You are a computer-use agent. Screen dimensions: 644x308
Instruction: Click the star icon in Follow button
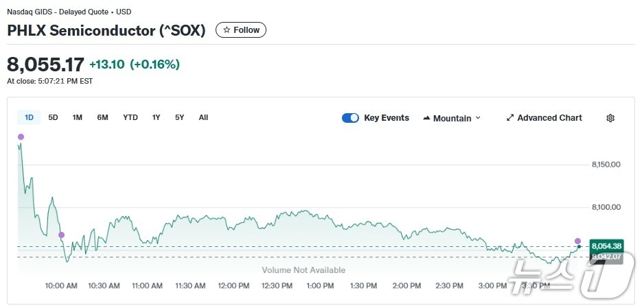pyautogui.click(x=227, y=30)
